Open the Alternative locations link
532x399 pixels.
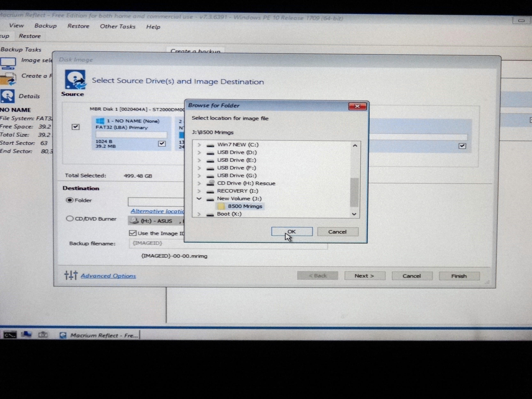(x=158, y=211)
